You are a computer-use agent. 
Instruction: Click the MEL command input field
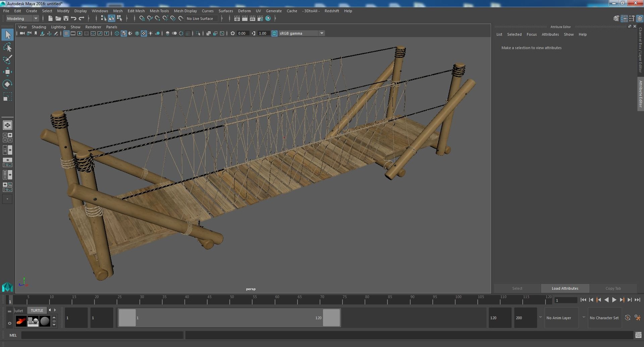[102, 335]
